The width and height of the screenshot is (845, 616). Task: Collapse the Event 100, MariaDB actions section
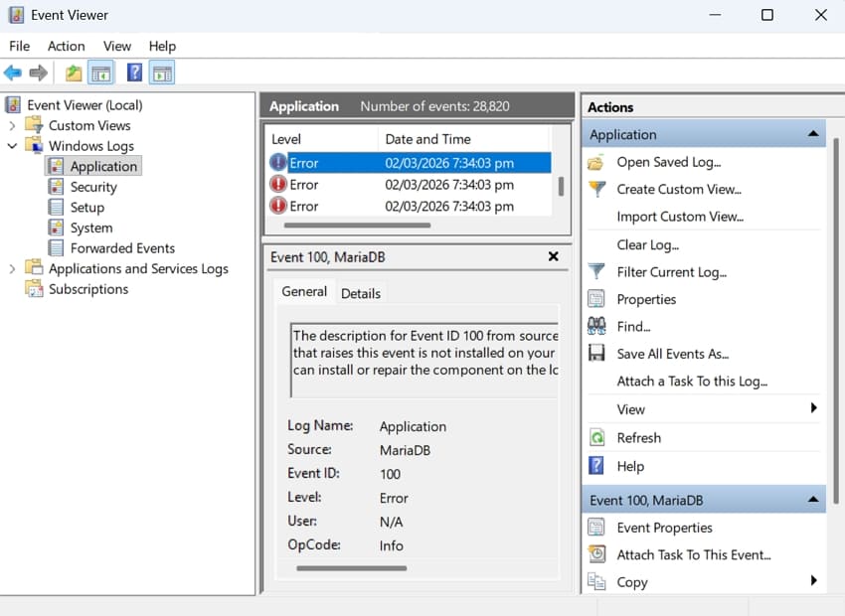(x=813, y=500)
